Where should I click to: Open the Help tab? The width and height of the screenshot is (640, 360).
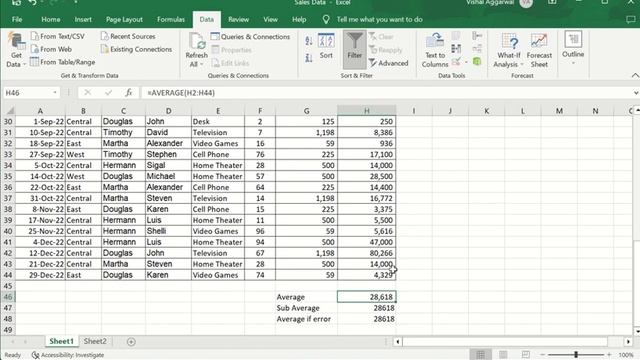click(299, 19)
